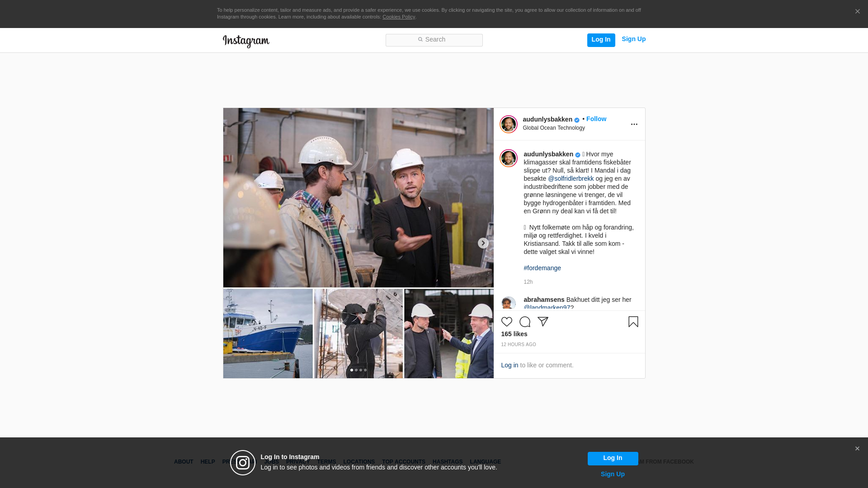Open the LANGUAGE selector in footer
The height and width of the screenshot is (488, 868).
[486, 462]
